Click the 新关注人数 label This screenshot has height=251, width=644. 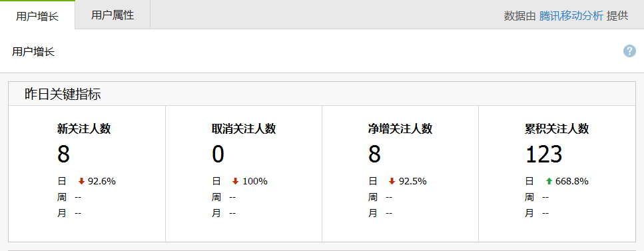pyautogui.click(x=84, y=129)
